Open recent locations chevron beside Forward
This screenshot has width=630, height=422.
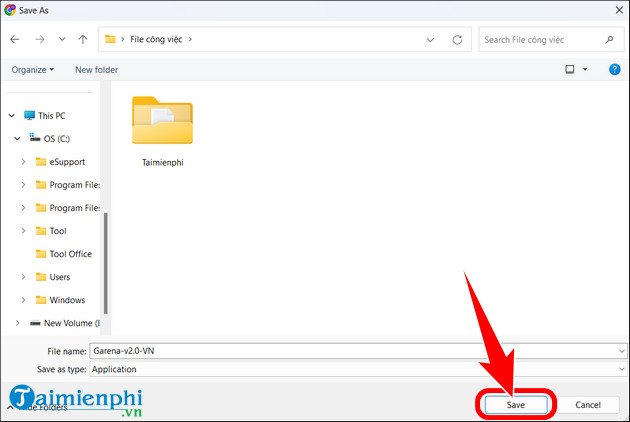pyautogui.click(x=60, y=40)
